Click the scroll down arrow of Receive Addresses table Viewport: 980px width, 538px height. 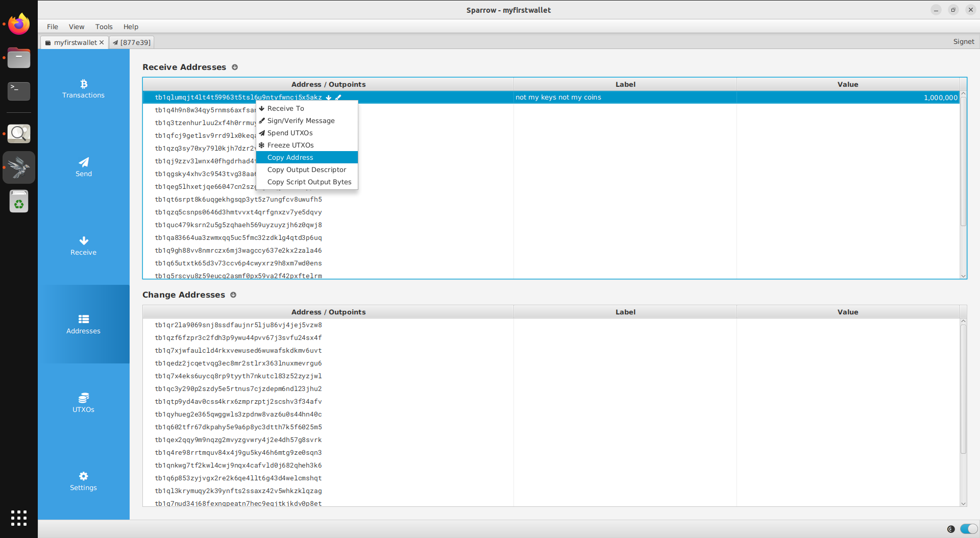(x=963, y=276)
